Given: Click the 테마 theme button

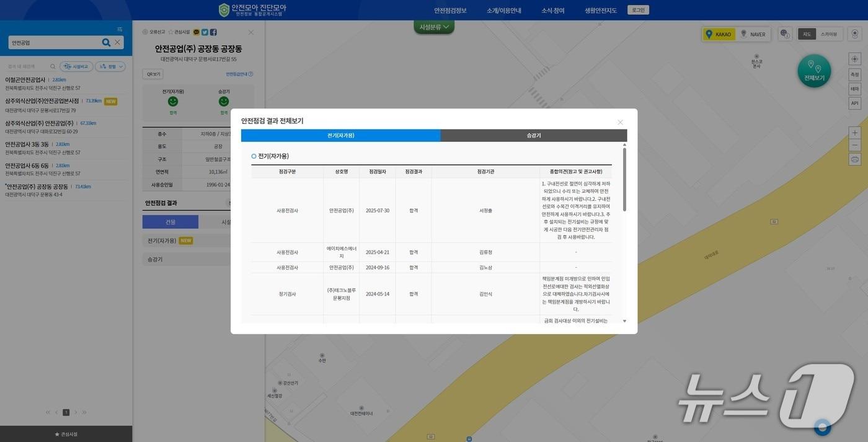Looking at the screenshot, I should coord(855,89).
